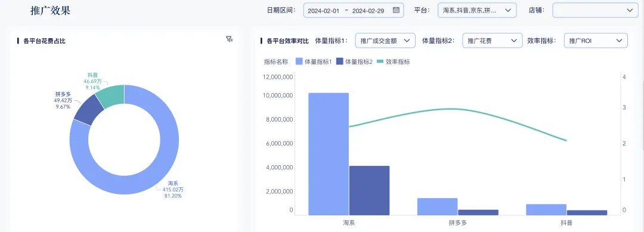Click the 各平台效率对比 panel title
Image resolution: width=644 pixels, height=232 pixels.
click(287, 41)
